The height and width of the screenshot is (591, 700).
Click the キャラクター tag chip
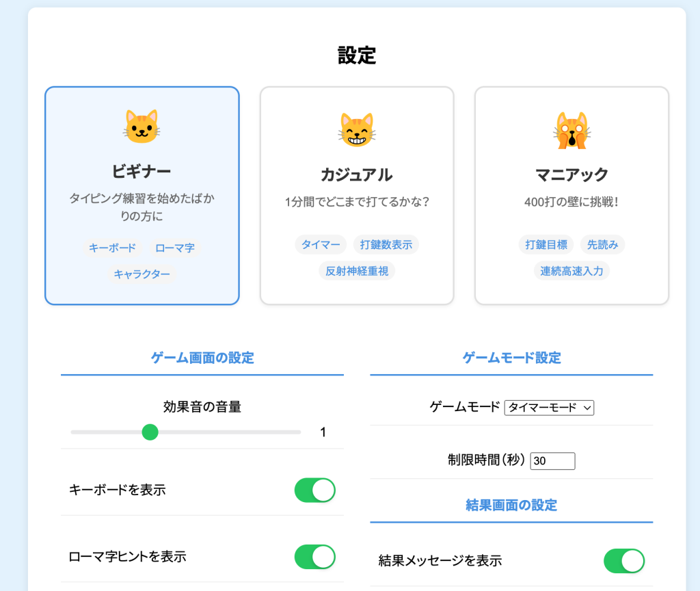(x=142, y=274)
